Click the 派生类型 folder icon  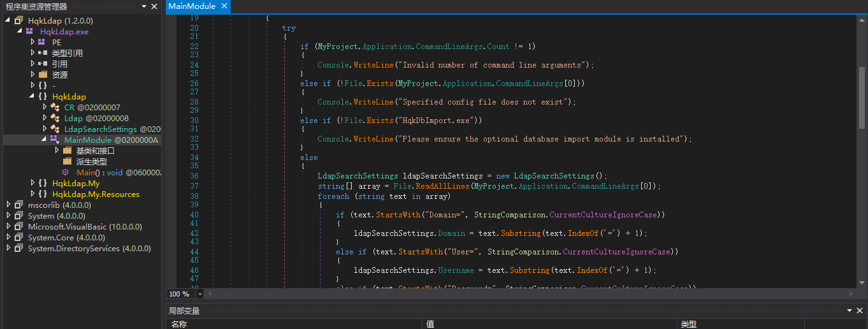click(67, 161)
